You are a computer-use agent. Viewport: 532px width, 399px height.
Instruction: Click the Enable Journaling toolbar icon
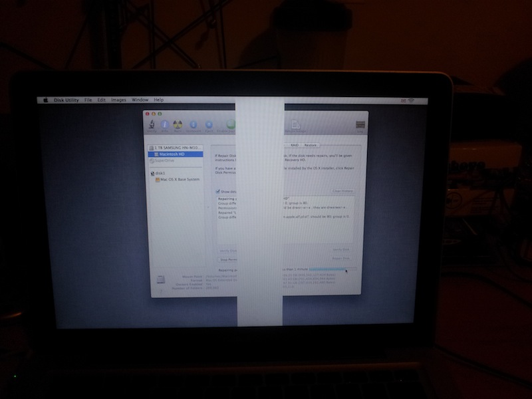pyautogui.click(x=231, y=124)
